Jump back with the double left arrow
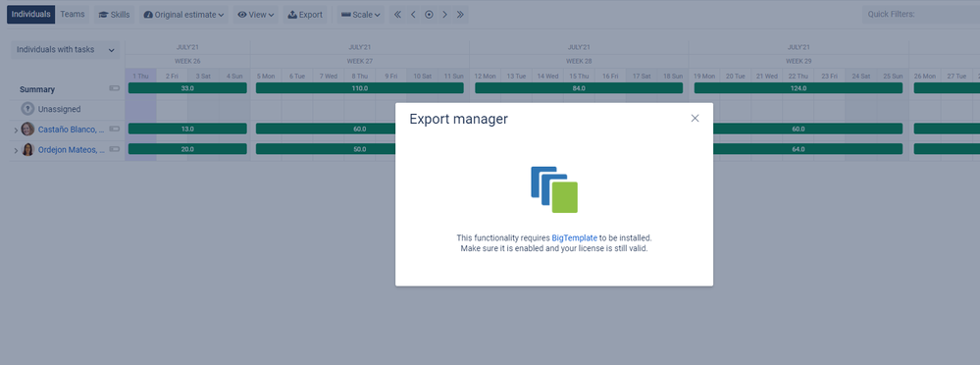 coord(397,15)
